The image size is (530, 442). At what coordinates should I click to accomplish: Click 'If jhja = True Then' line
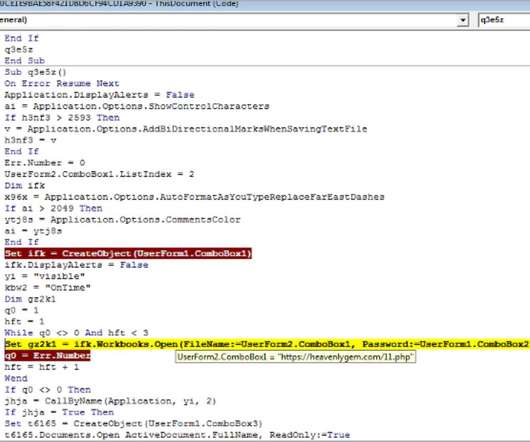coord(59,412)
